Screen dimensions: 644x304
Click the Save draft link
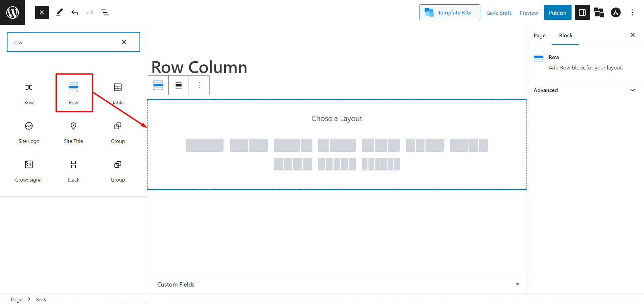point(499,13)
